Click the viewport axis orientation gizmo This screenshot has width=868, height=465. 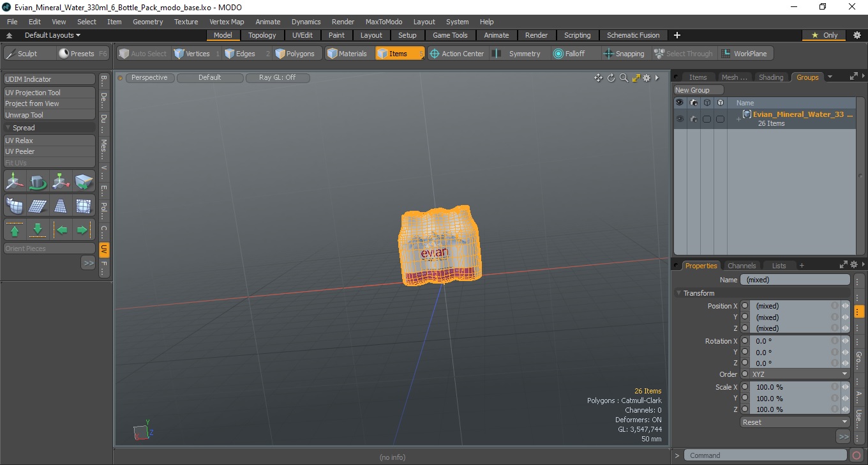[142, 431]
